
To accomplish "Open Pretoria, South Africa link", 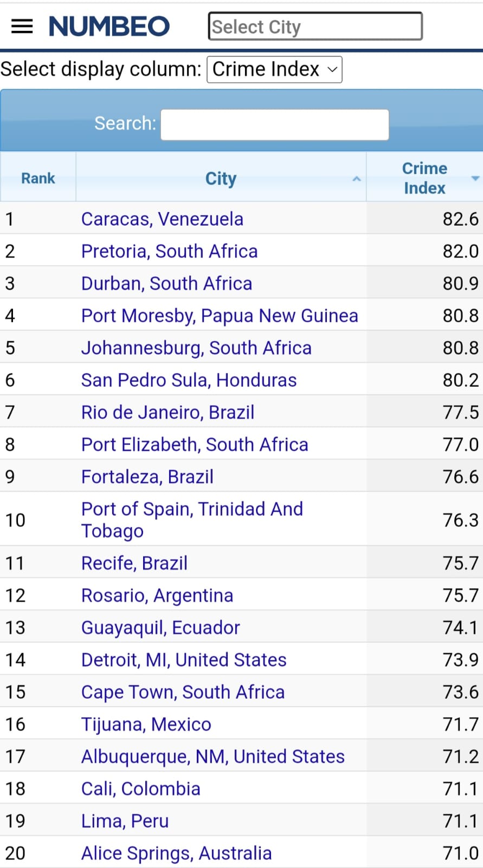I will 169,251.
